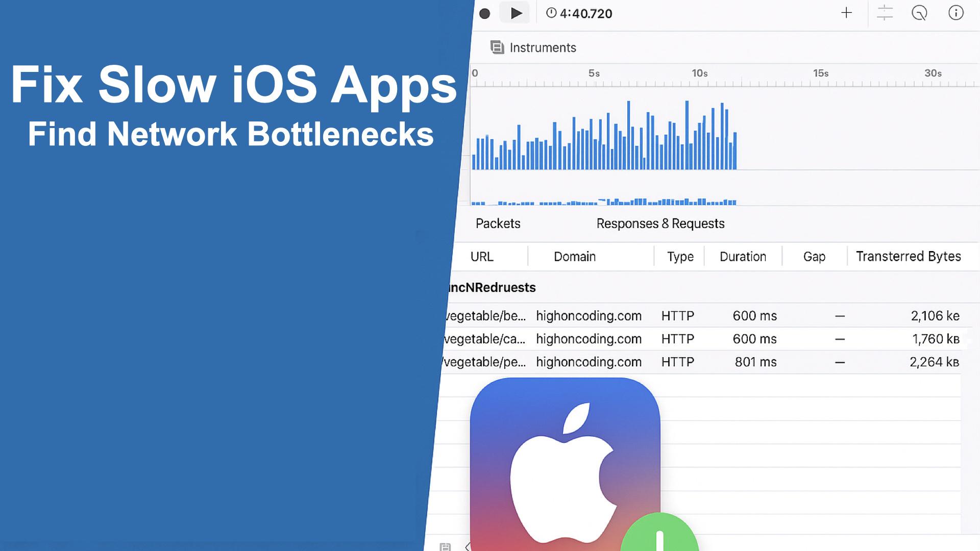Sort by the Gap column header

coord(814,257)
